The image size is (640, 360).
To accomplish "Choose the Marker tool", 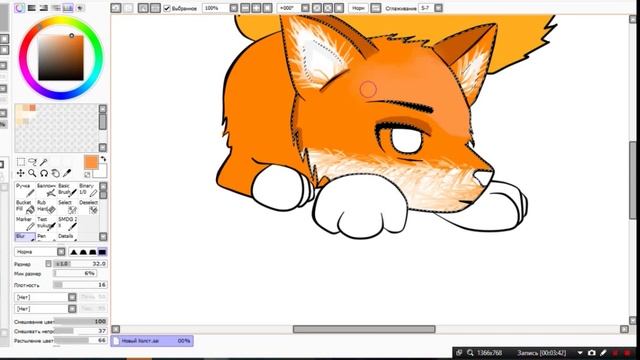I will [25, 223].
